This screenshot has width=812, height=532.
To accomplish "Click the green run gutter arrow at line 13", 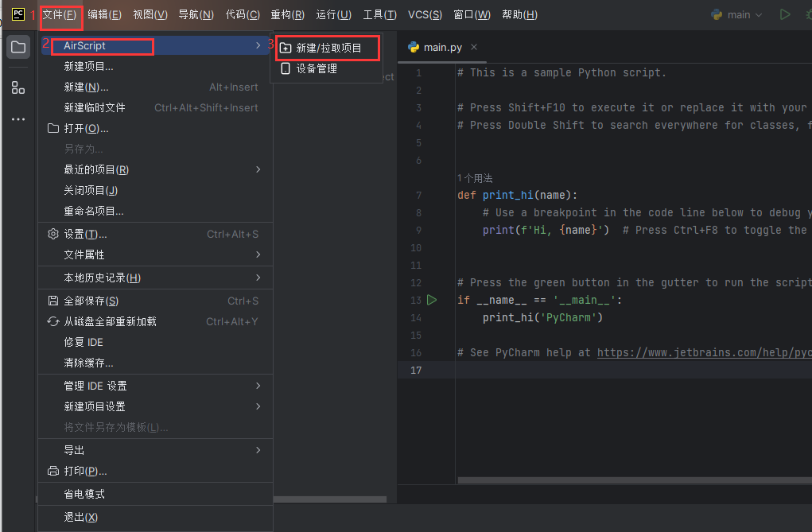I will point(432,300).
